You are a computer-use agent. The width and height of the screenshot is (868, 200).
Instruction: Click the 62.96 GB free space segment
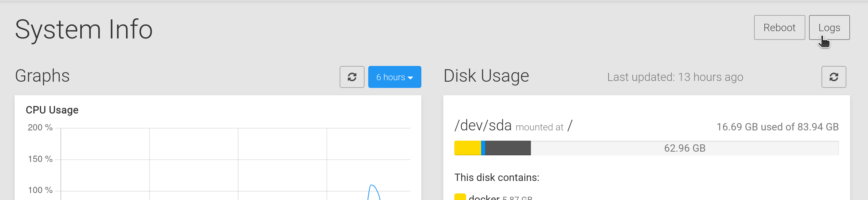point(684,148)
